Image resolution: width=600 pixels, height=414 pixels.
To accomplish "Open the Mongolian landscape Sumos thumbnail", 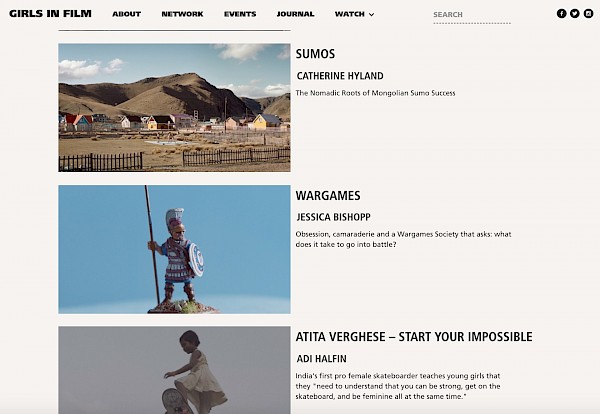I will click(x=174, y=108).
